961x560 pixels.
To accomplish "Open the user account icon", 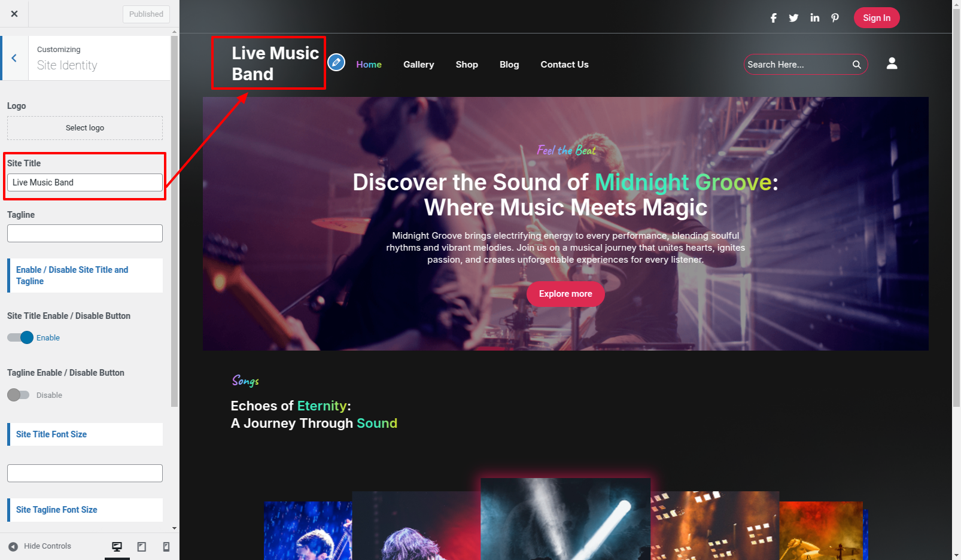I will 892,63.
